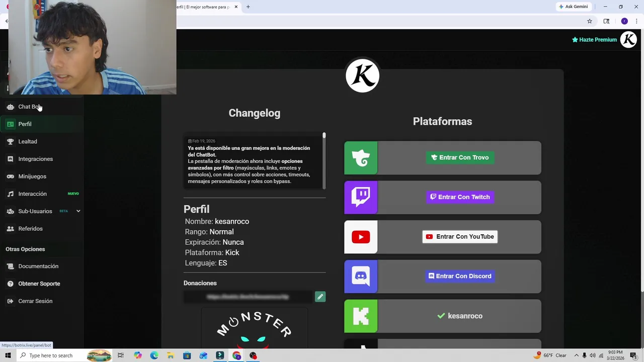The height and width of the screenshot is (362, 644).
Task: Click the Monster donation image
Action: click(x=254, y=328)
